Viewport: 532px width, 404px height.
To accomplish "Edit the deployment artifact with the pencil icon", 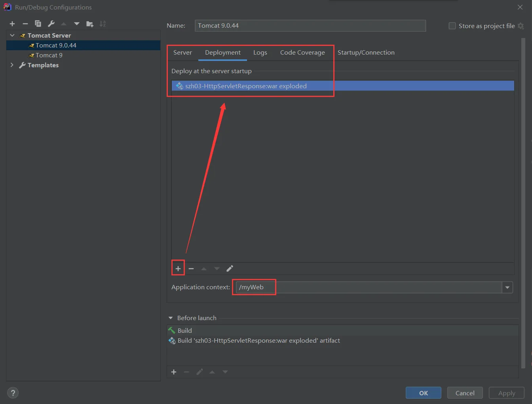I will (230, 269).
